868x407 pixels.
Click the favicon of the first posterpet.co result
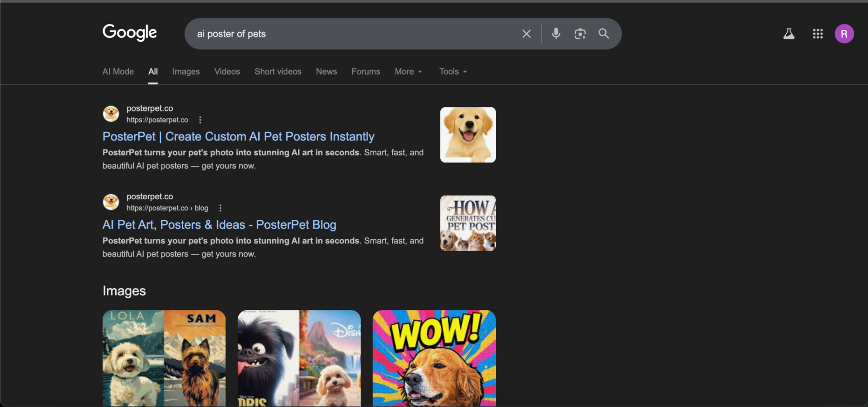(111, 114)
